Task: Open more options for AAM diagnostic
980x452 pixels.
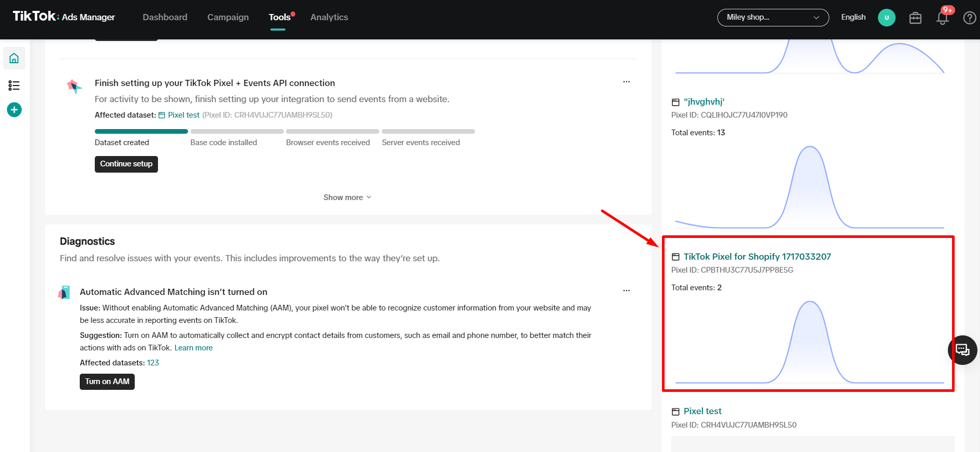Action: click(626, 291)
